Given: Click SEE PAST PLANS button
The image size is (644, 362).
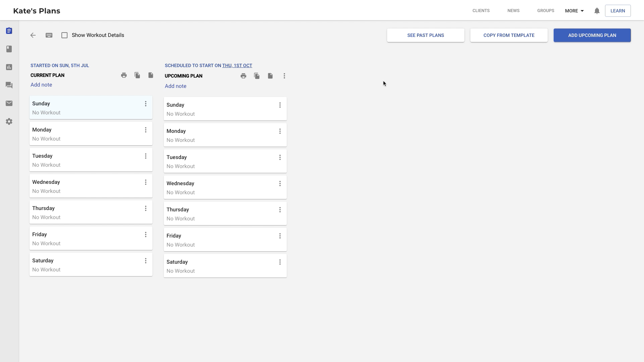Looking at the screenshot, I should 426,35.
